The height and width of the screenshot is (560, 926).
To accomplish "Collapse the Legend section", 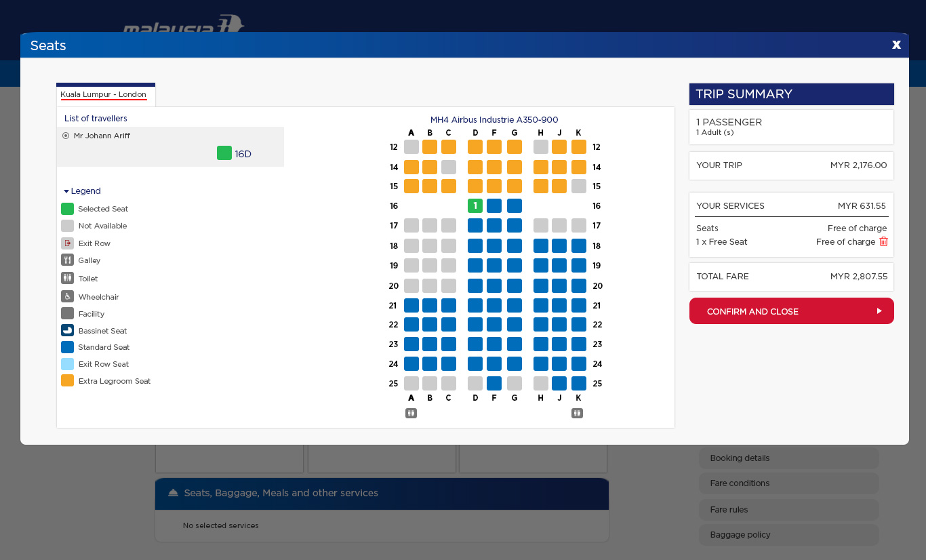I will [82, 191].
